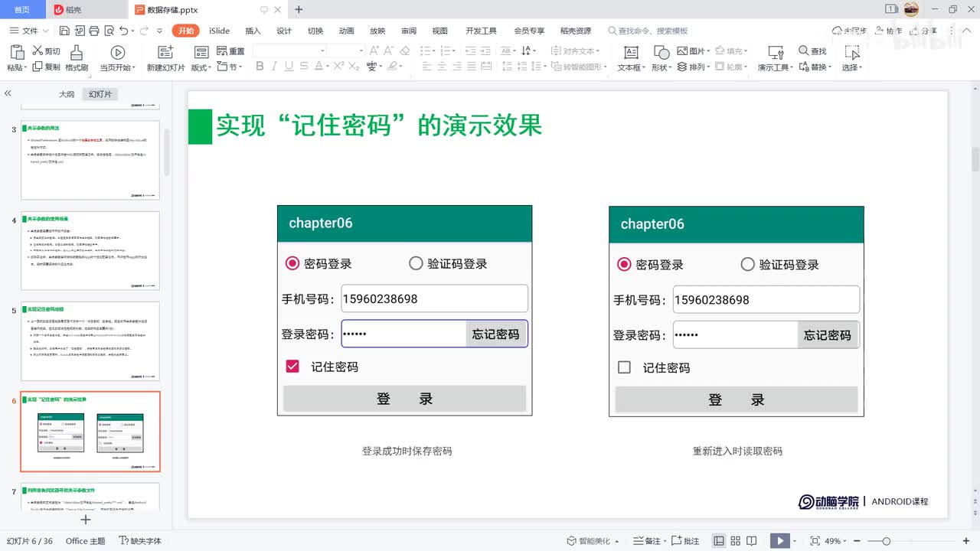Click the clear formatting eraser icon
The height and width of the screenshot is (551, 980).
pyautogui.click(x=405, y=51)
